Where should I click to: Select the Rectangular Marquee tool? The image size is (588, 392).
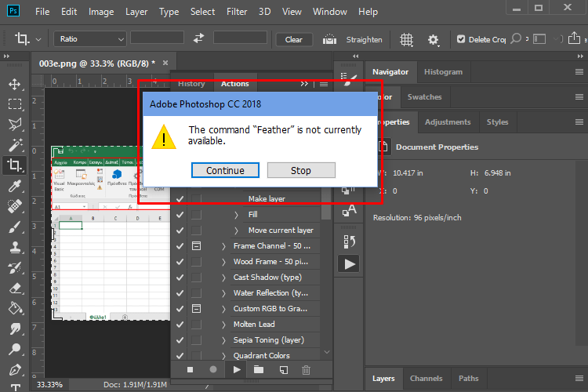[x=15, y=104]
